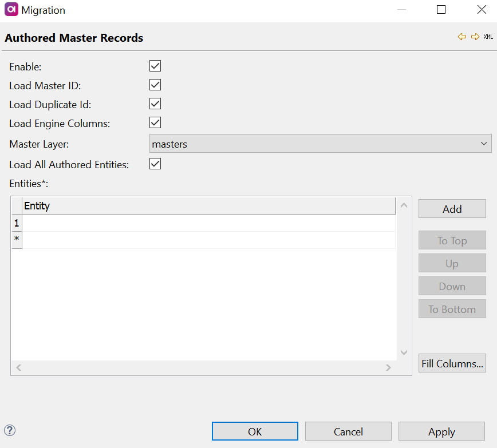
Task: Click the down arrow of the vertical scrollbar
Action: tap(404, 352)
